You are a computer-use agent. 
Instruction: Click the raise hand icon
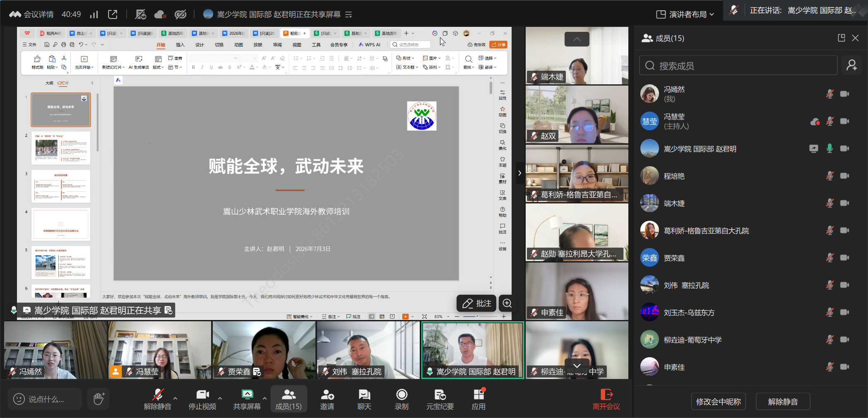(x=99, y=399)
